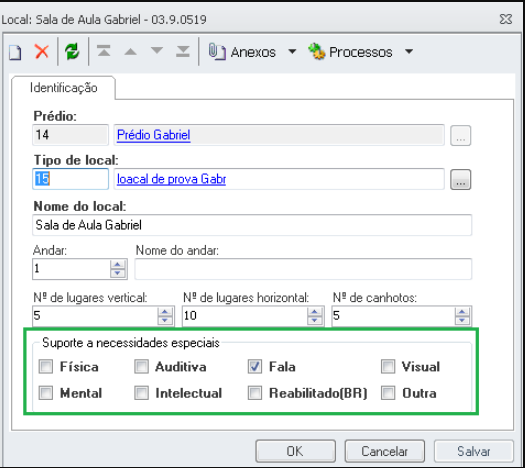The image size is (525, 468).
Task: Go to previous record up arrow
Action: pos(131,52)
